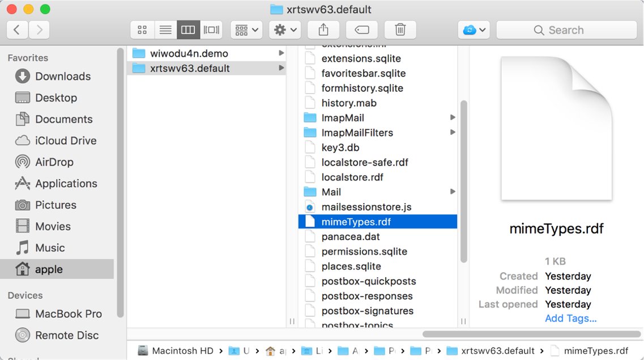Image resolution: width=644 pixels, height=360 pixels.
Task: Click the Back navigation button
Action: (16, 29)
